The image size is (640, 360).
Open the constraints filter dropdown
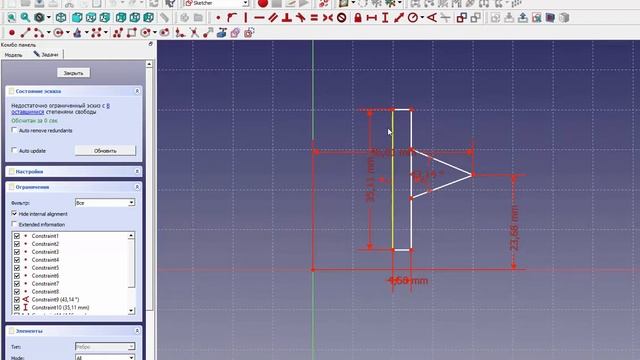131,202
